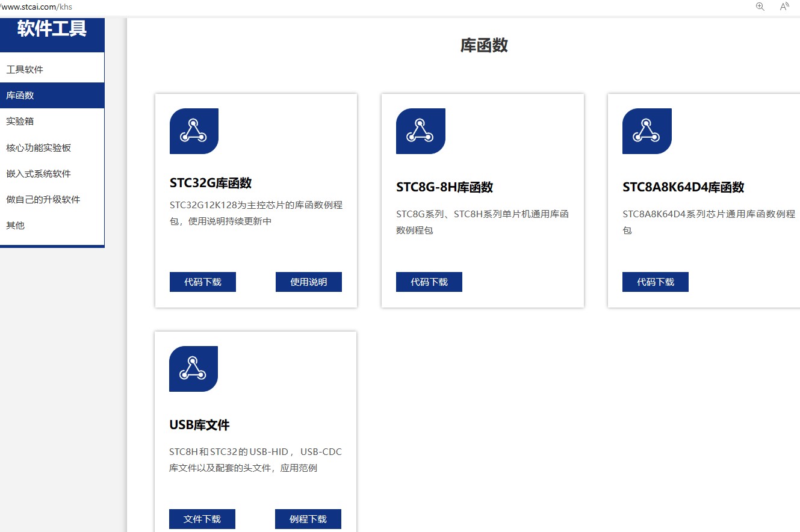800x532 pixels.
Task: Click the STC8A8K64D4系列芯片 description text
Action: click(x=709, y=221)
